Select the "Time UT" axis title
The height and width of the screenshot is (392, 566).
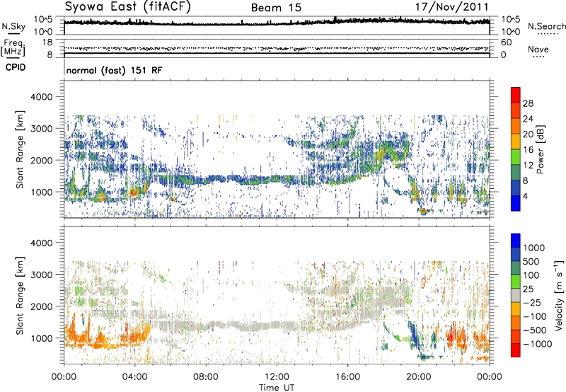click(x=277, y=388)
